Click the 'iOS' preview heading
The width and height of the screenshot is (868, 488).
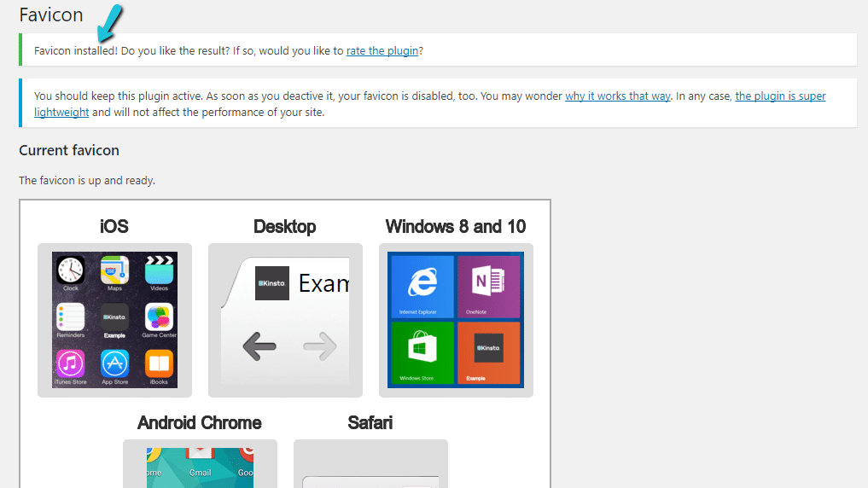point(114,226)
